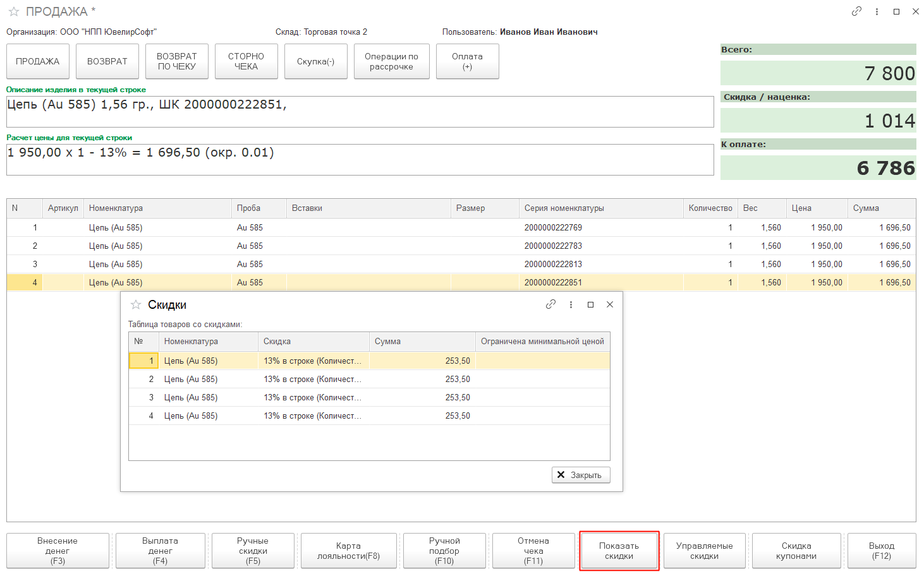Select ВОЗВРАТ ПО ЧЕКУ button

(177, 61)
